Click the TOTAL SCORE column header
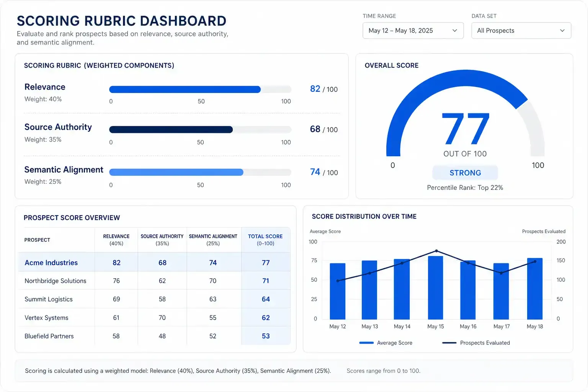The image size is (588, 392). 265,240
